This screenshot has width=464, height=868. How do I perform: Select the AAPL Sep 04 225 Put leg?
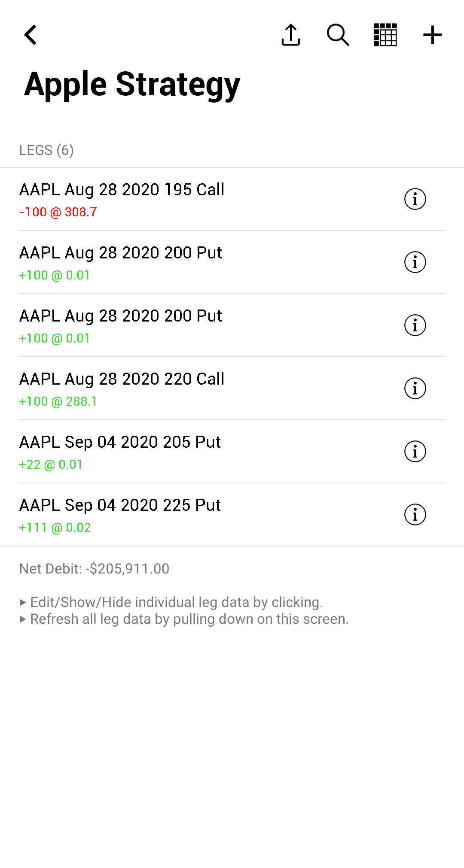pyautogui.click(x=120, y=505)
